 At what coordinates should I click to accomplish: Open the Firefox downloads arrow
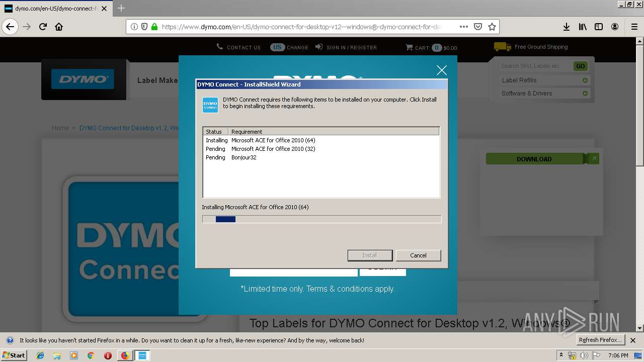[567, 27]
